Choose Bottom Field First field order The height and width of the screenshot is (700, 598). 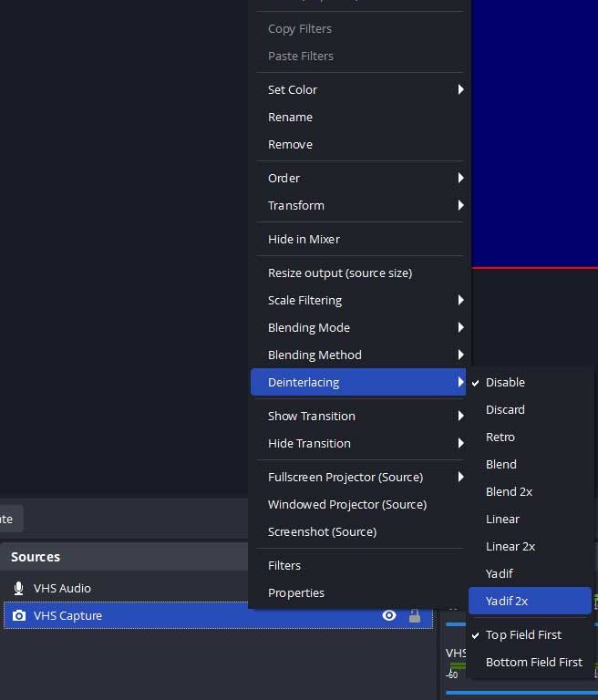point(533,662)
